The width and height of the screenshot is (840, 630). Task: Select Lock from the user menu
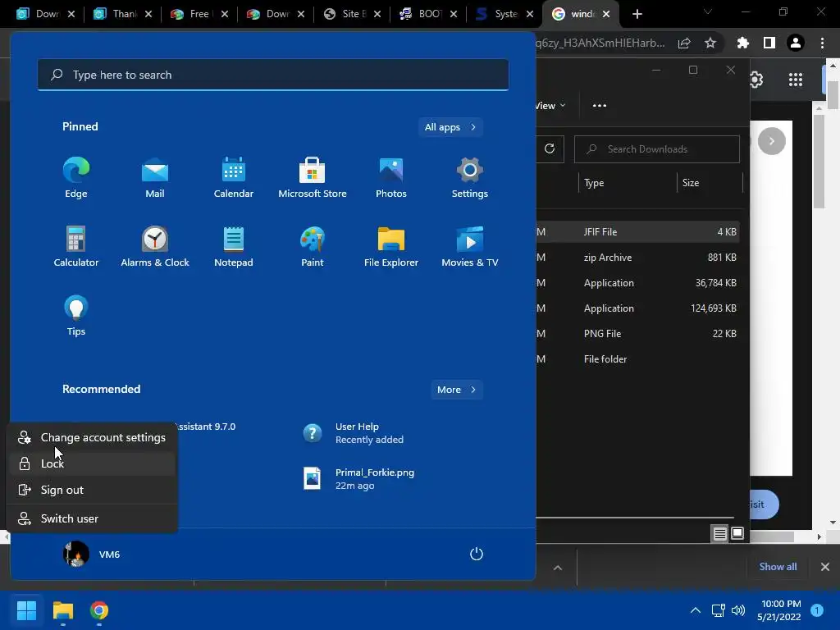92,464
